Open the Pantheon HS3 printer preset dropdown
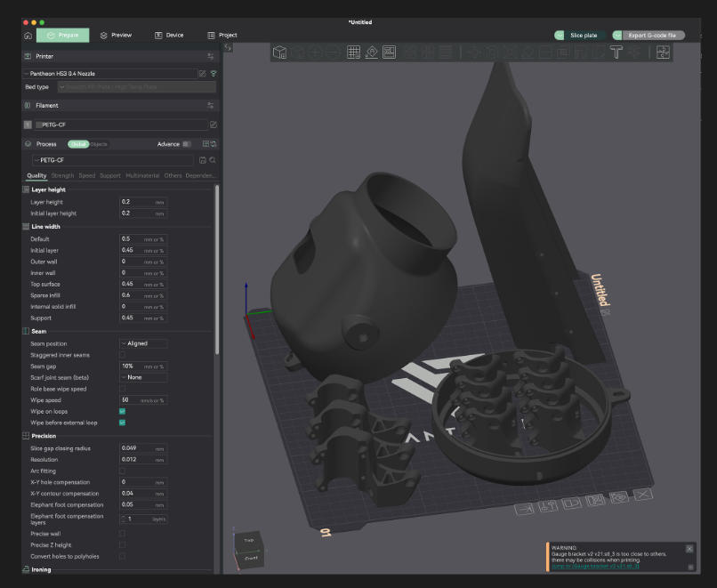 click(x=107, y=74)
